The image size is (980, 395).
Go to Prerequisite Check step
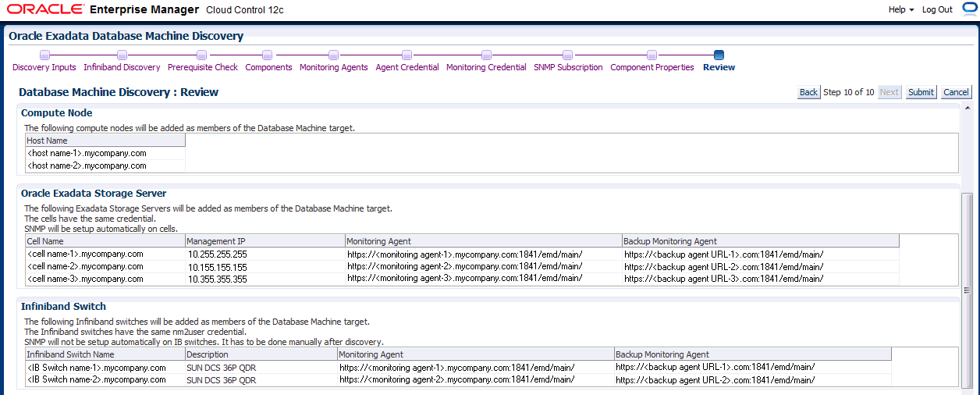[203, 67]
